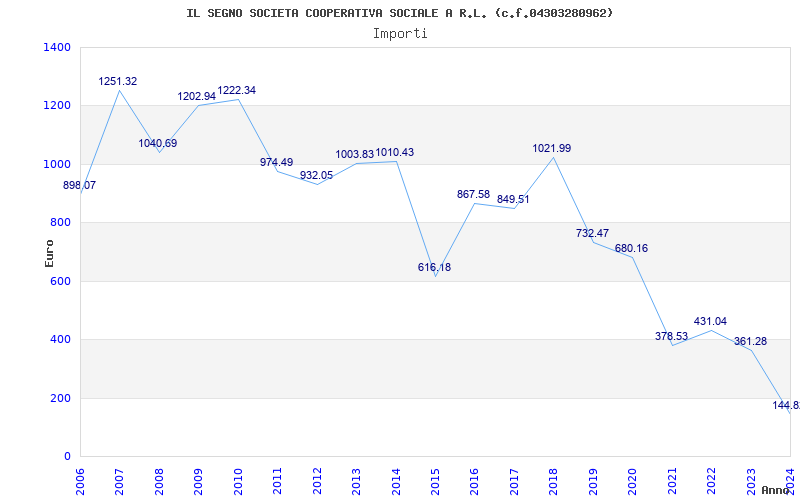Select the 680.16 value label
This screenshot has height=500, width=800.
pos(632,248)
